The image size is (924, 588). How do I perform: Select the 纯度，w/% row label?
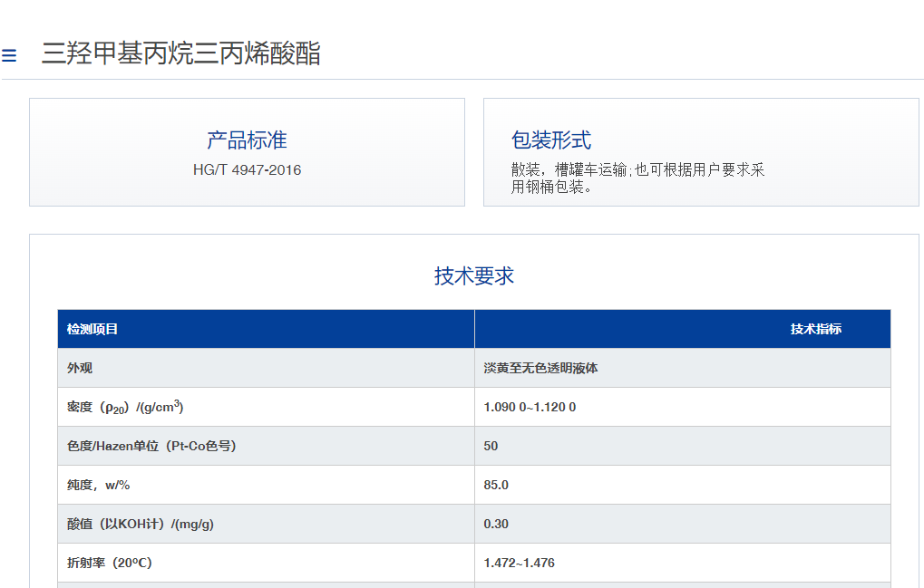[x=99, y=485]
